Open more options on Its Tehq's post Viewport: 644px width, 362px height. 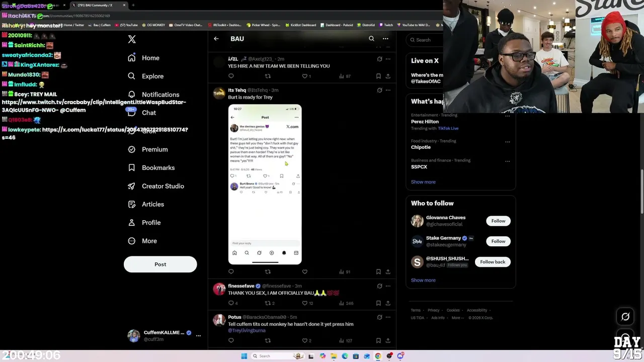[x=388, y=90]
